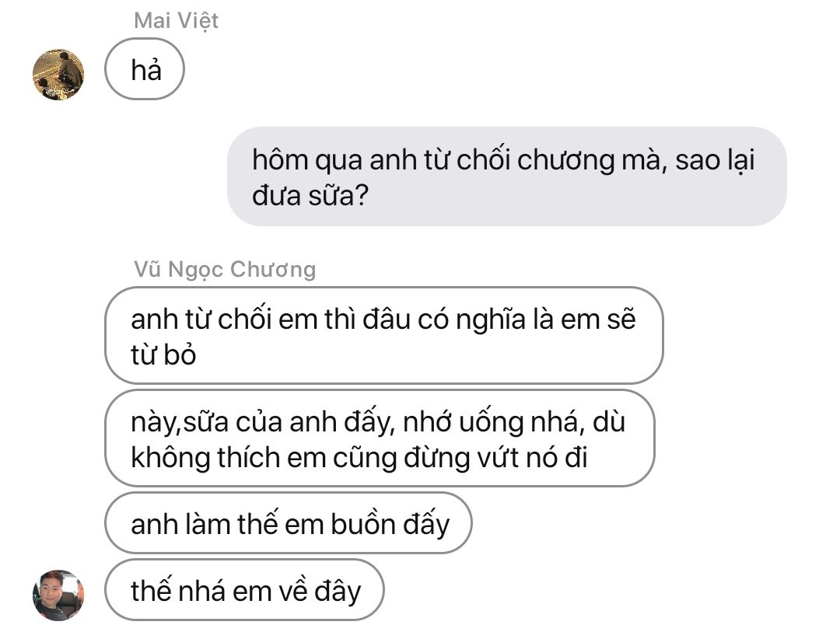Select the "anh làm thế em buồn đấy" message
Viewport: 840px width, 632px height.
click(289, 523)
